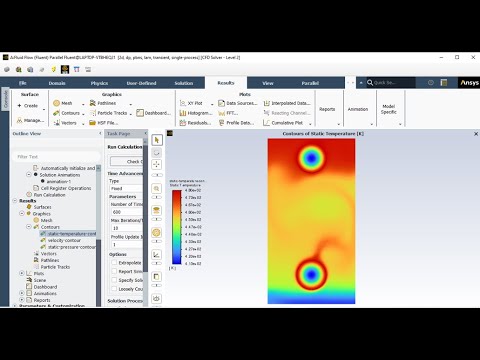The image size is (480, 360).
Task: Open Mesh ribbon dropdown arrow
Action: pos(83,104)
